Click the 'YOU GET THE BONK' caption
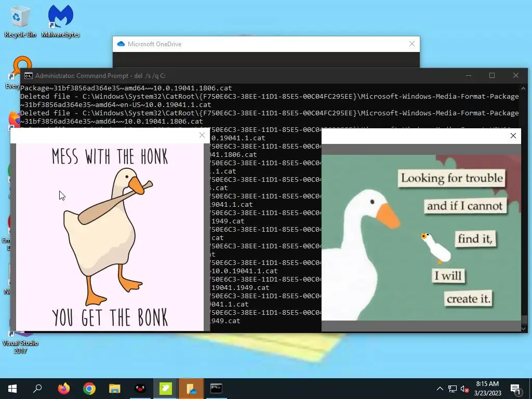 pyautogui.click(x=110, y=317)
